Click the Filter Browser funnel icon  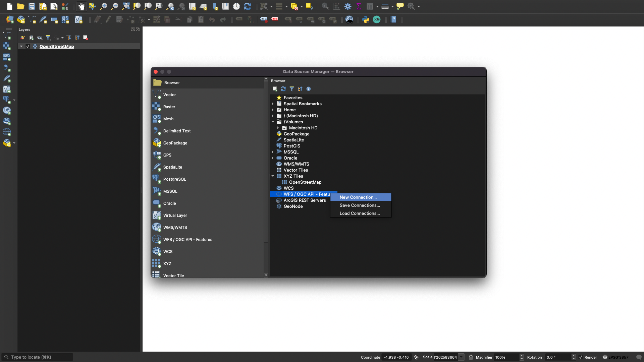click(x=292, y=89)
